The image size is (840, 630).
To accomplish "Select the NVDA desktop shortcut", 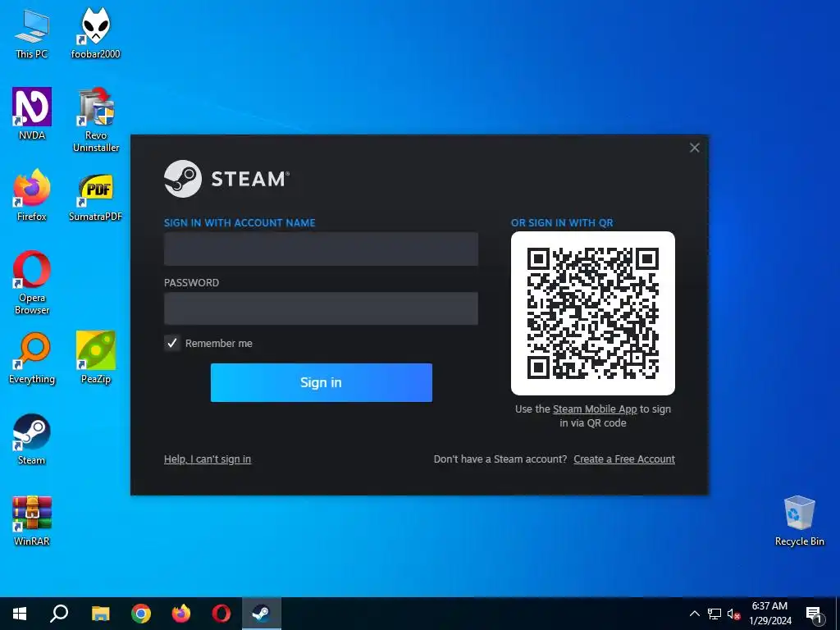I will [32, 114].
